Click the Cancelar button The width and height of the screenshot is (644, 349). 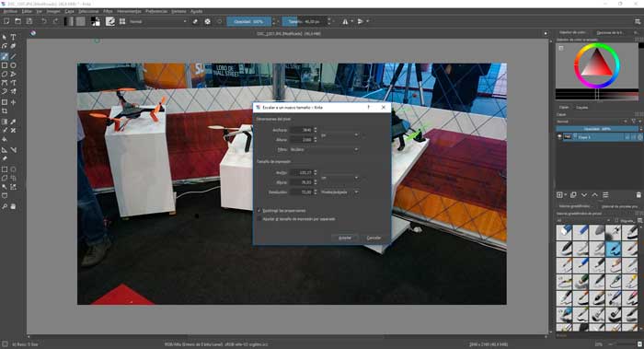[374, 238]
